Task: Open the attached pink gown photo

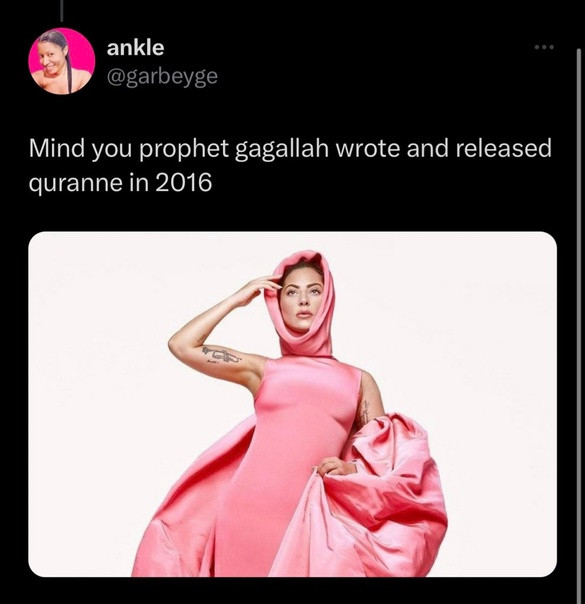Action: coord(292,404)
